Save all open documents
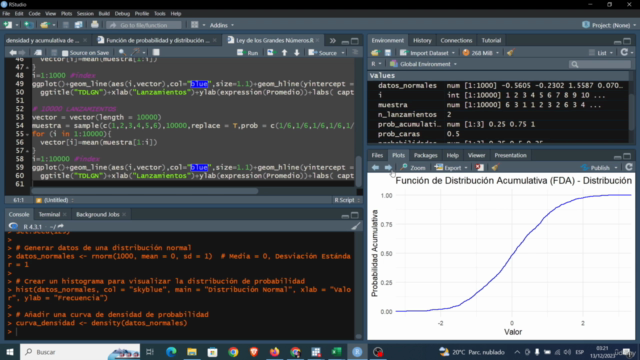The height and width of the screenshot is (360, 640). tap(78, 25)
